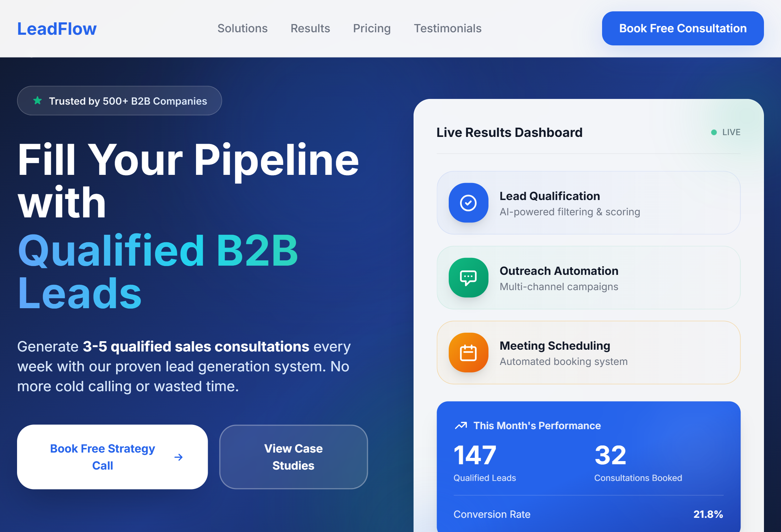Click the 147 Qualified Leads stat
Viewport: 781px width, 532px height.
pyautogui.click(x=475, y=455)
